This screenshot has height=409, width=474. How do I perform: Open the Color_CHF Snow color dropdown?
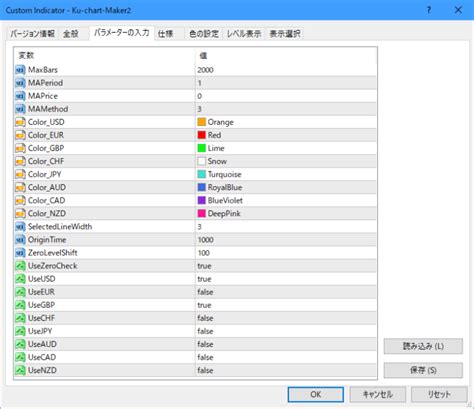coord(286,161)
